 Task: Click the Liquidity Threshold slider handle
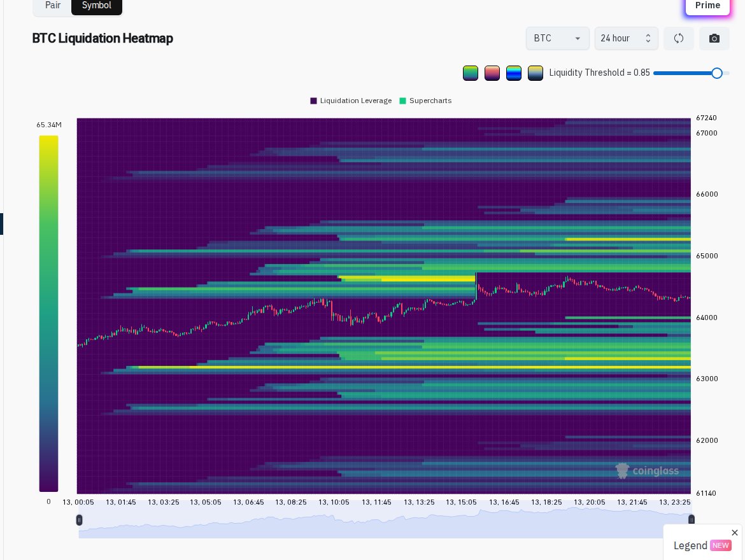tap(717, 73)
